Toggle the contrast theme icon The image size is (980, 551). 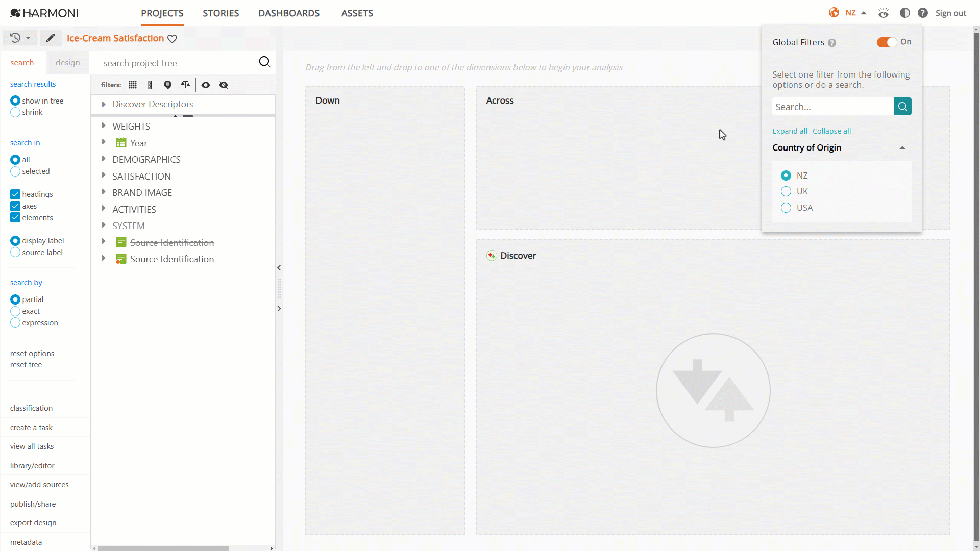pyautogui.click(x=904, y=13)
